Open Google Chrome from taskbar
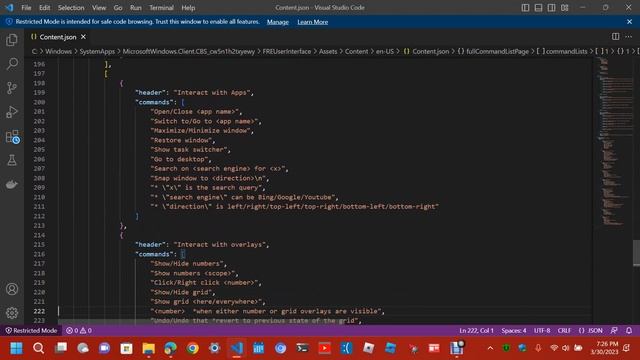Image resolution: width=640 pixels, height=360 pixels. tap(192, 348)
